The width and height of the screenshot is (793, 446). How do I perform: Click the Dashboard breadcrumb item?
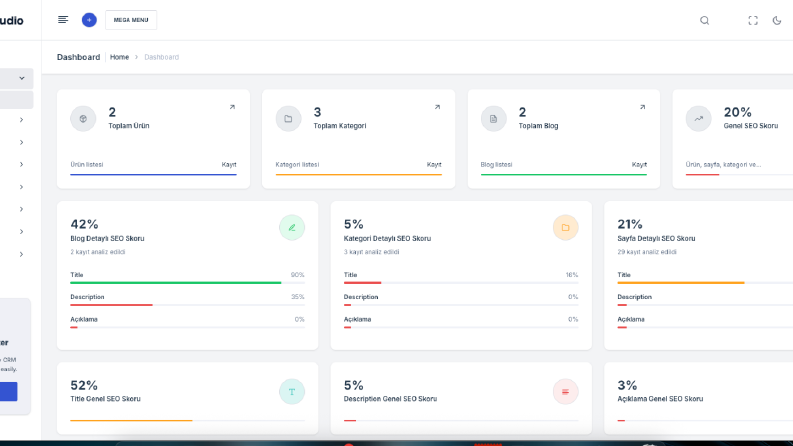pos(161,57)
